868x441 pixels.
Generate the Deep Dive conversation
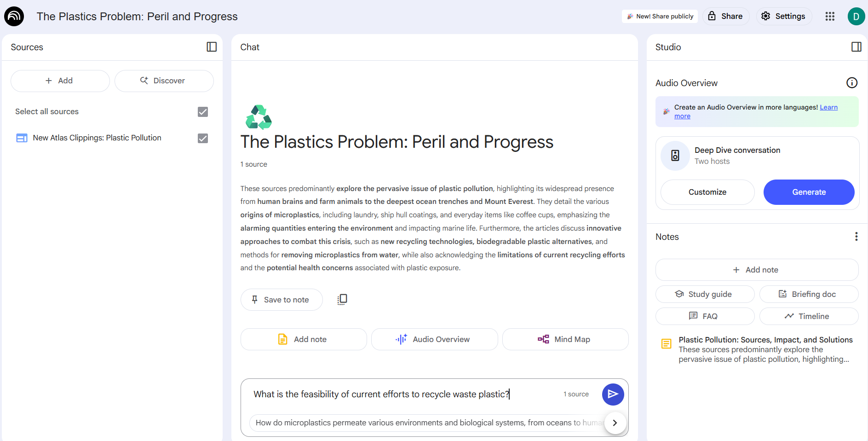[x=809, y=192]
